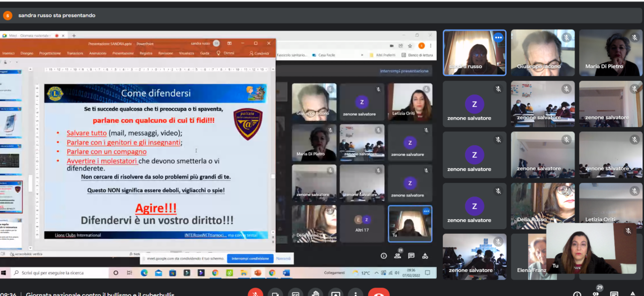644x296 pixels.
Task: Open more options in outer Meet bar
Action: 356,293
